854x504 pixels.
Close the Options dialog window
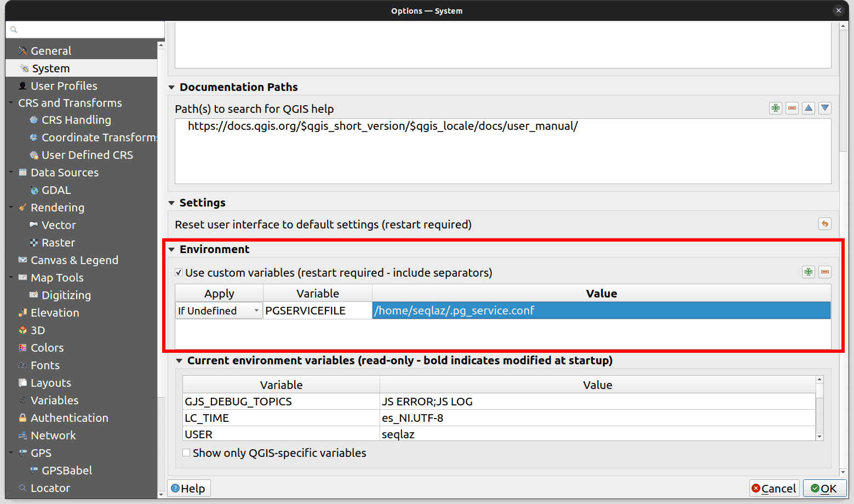838,10
